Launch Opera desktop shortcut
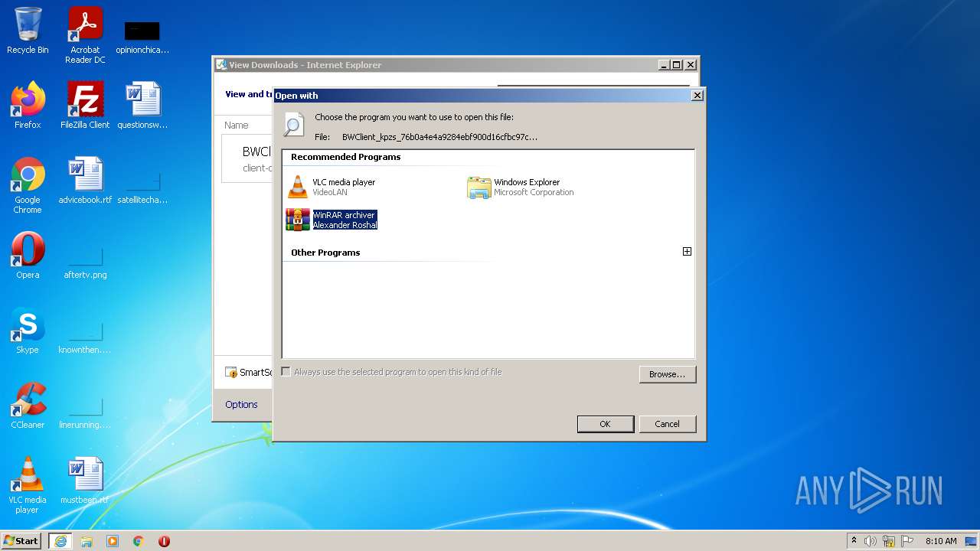Screen dimensions: 980x551 coord(28,256)
